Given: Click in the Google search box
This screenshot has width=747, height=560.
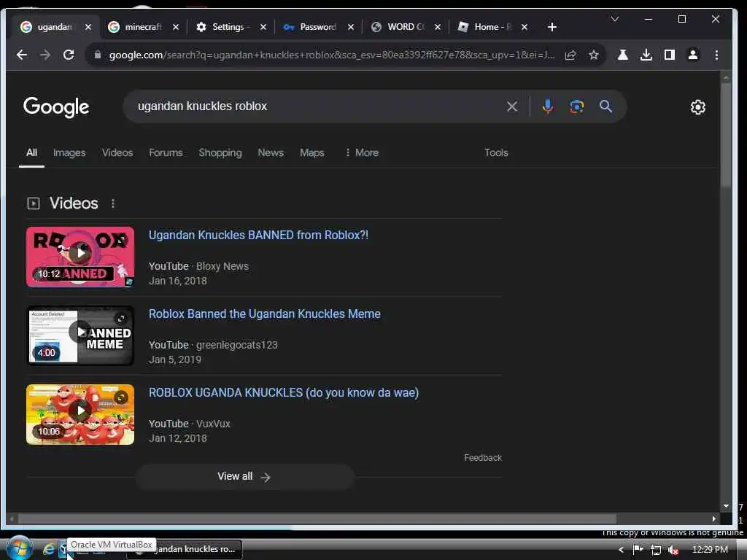Looking at the screenshot, I should [x=314, y=106].
